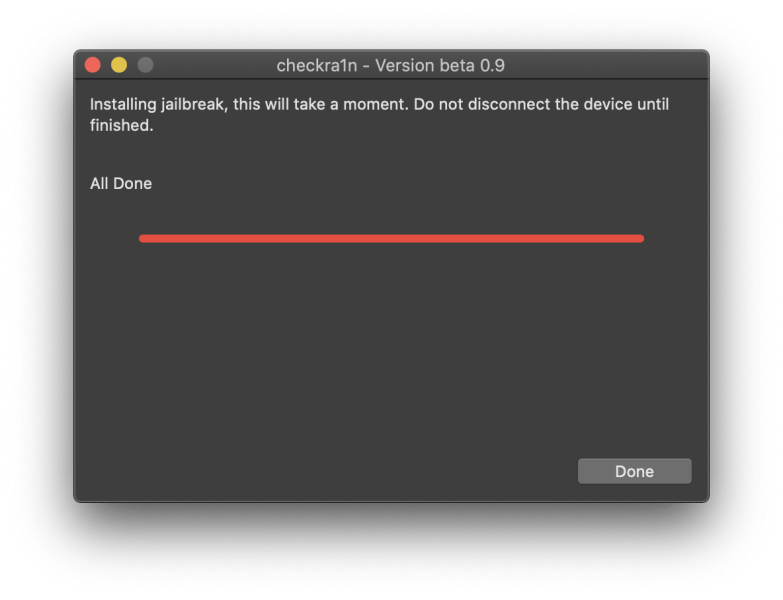Screen dimensions: 783x600
Task: Click the word "Version" in the title
Action: tap(403, 66)
